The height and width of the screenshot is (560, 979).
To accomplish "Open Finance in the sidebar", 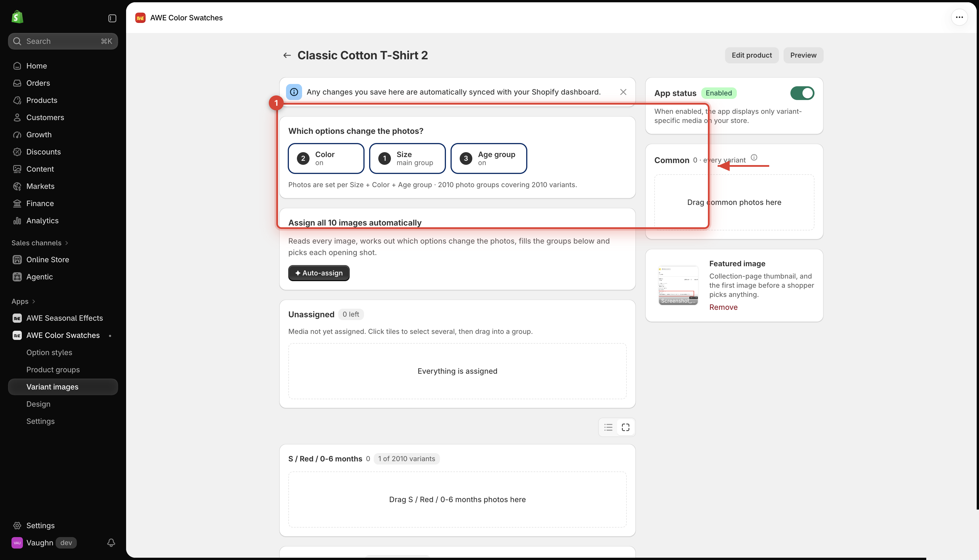I will pos(63,203).
